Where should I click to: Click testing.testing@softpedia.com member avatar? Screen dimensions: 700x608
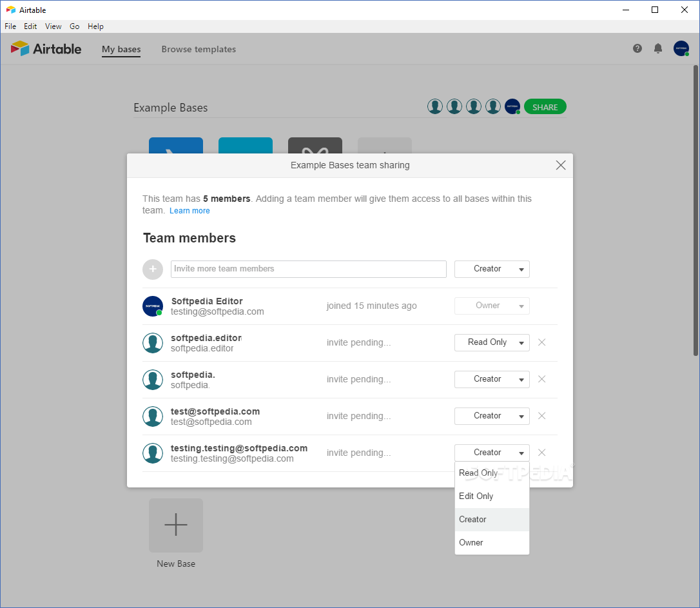click(153, 453)
